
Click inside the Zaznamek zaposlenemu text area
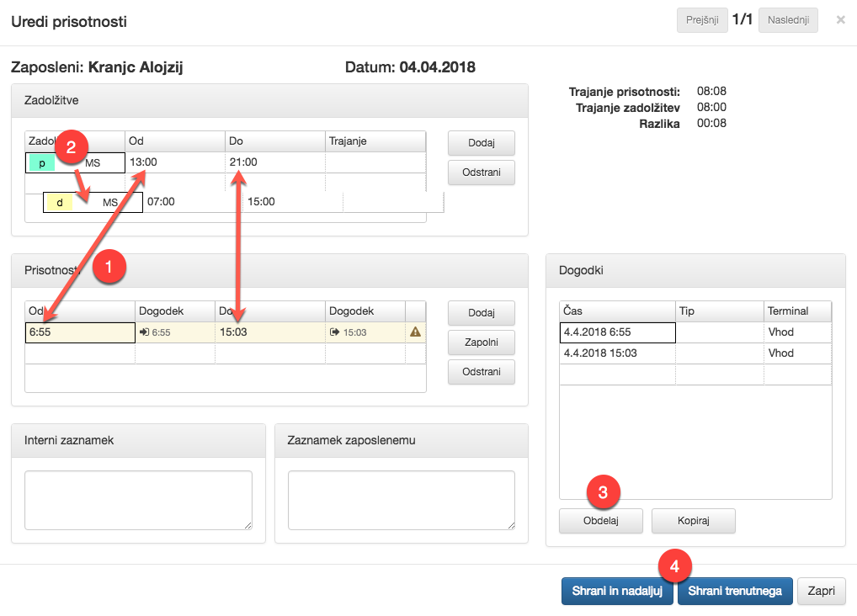[x=401, y=500]
